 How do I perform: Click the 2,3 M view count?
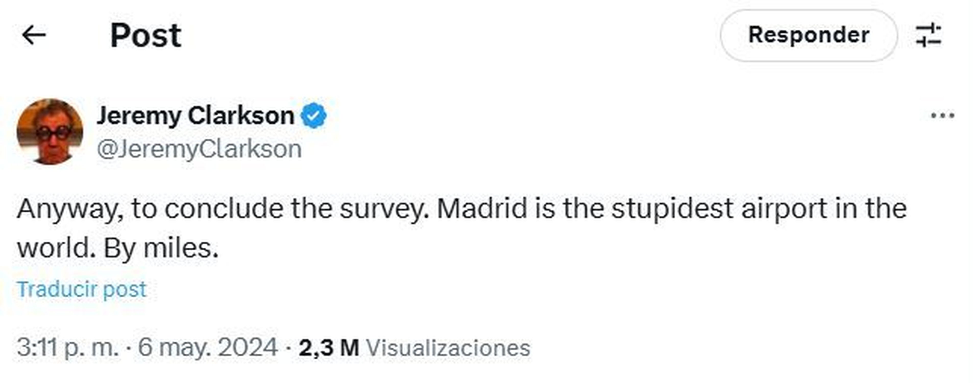coord(329,347)
